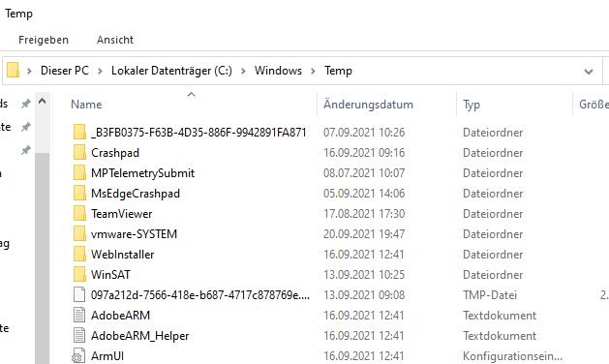Screen dimensions: 609x364
Task: Open the Freigeben ribbon tab
Action: (x=44, y=40)
